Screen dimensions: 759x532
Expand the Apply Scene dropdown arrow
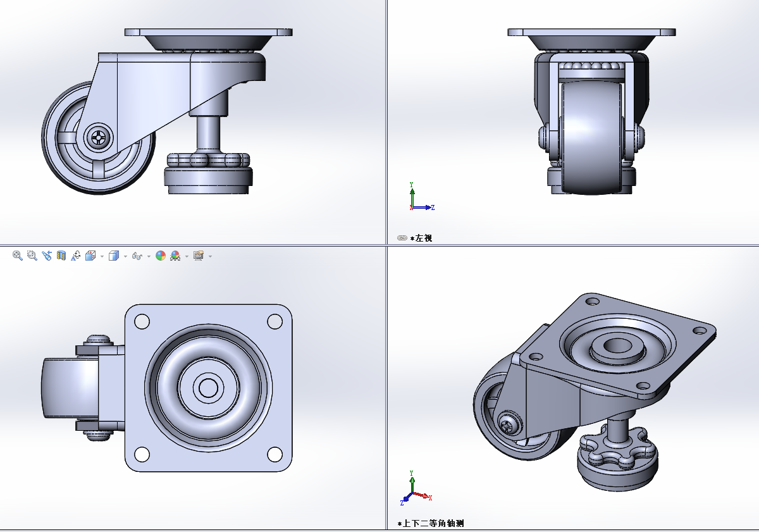(187, 256)
